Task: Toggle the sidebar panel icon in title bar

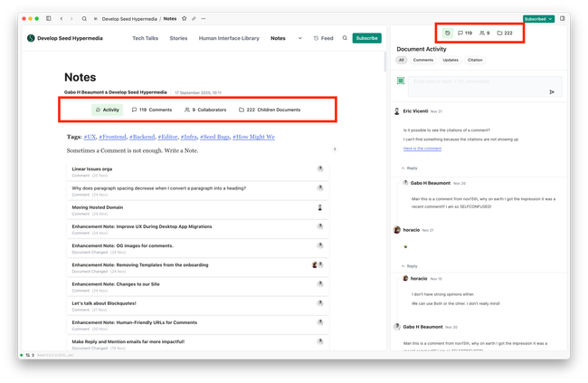Action: tap(49, 18)
